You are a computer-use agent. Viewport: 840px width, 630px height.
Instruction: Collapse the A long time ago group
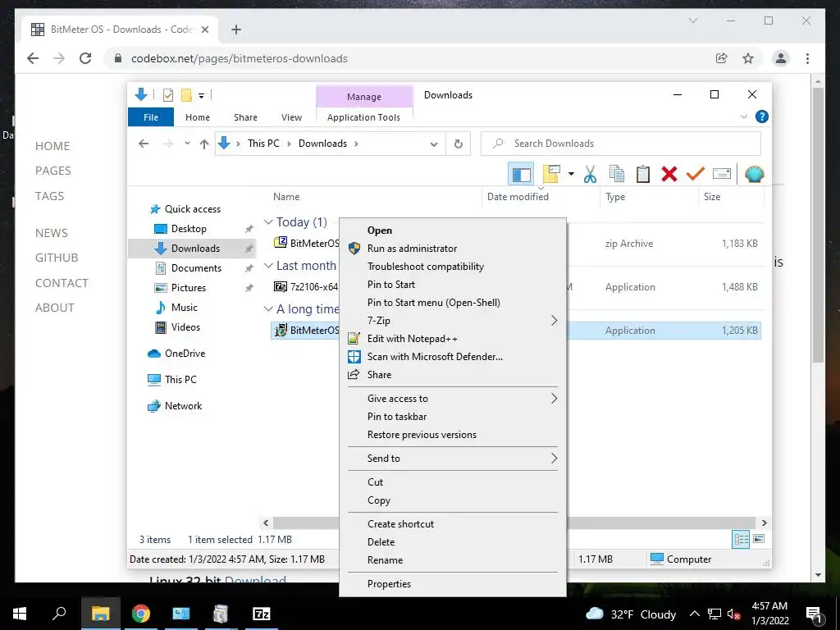268,309
